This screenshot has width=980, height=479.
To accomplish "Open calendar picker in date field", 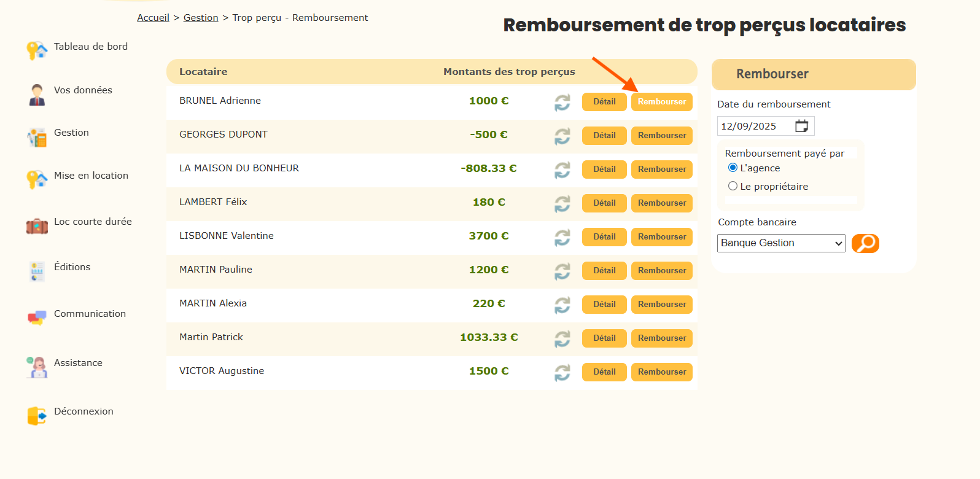I will (801, 126).
